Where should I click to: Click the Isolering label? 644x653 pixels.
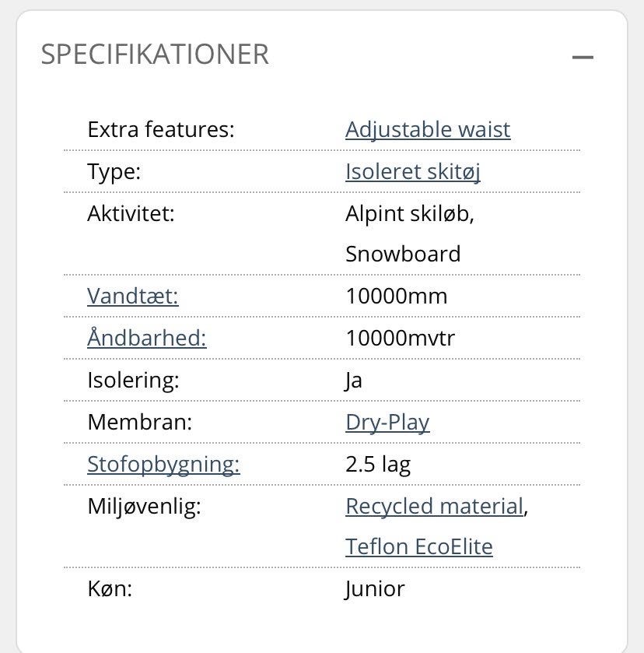click(x=133, y=380)
